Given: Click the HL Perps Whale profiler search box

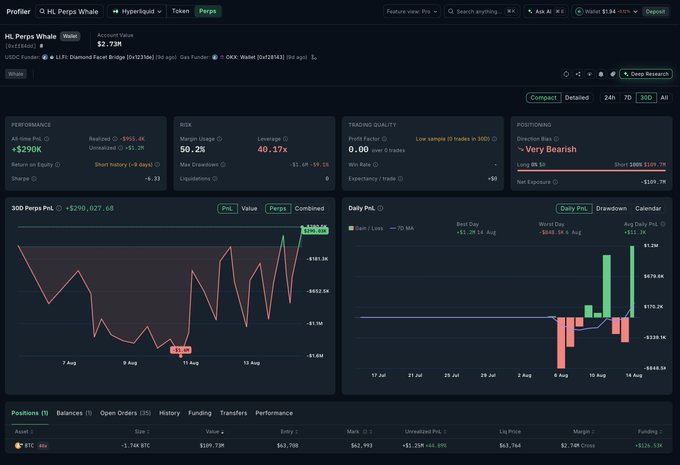Looking at the screenshot, I should [x=69, y=11].
